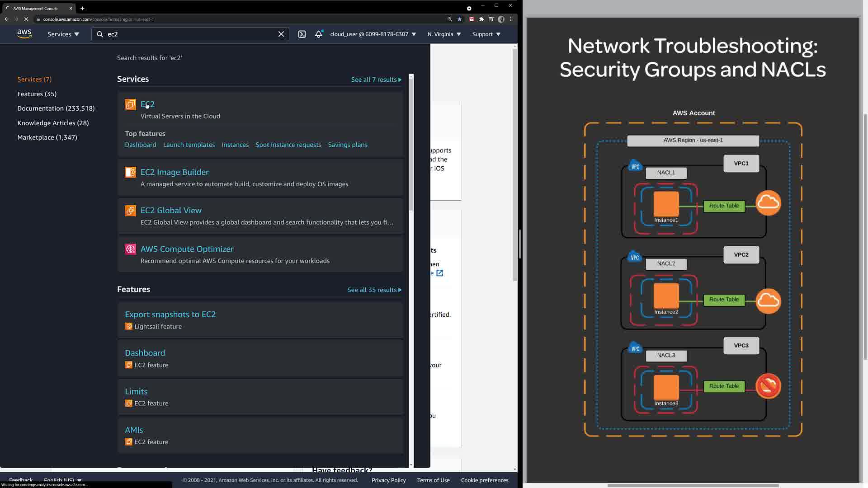Filter results by Documentation category
The height and width of the screenshot is (488, 868).
[x=56, y=108]
